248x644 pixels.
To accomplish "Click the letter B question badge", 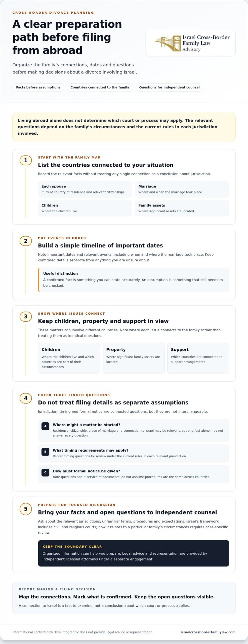I will [x=45, y=452].
